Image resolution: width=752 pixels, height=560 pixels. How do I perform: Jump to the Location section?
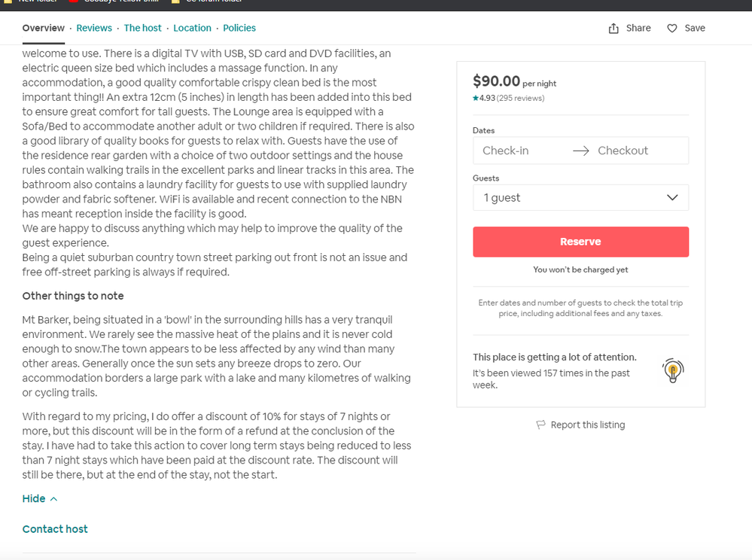click(192, 28)
